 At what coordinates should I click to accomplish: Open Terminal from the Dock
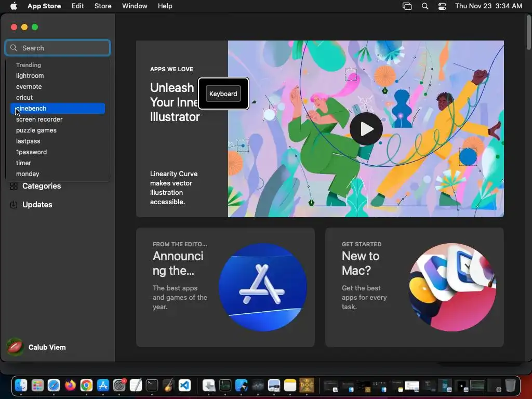point(152,385)
